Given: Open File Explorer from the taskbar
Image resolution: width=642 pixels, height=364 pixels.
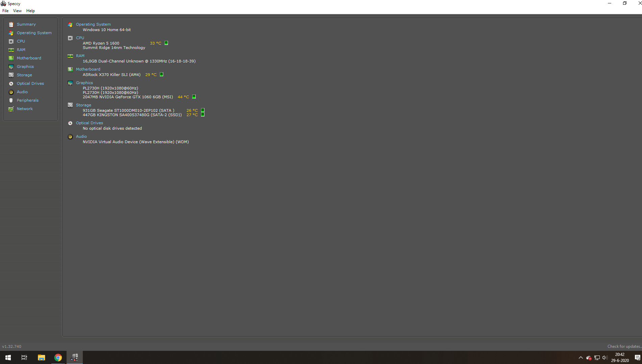Looking at the screenshot, I should tap(41, 358).
